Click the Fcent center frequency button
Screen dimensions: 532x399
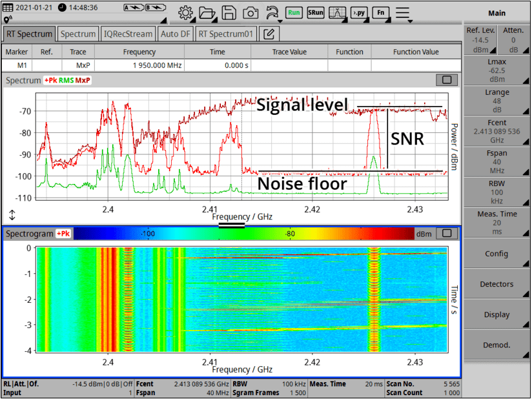496,130
